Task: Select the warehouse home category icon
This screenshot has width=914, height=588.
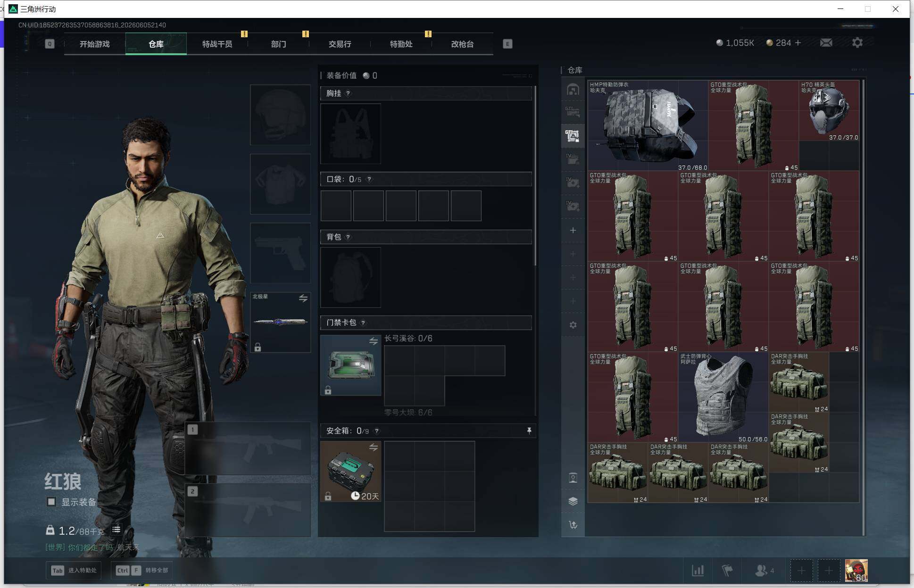Action: click(573, 89)
